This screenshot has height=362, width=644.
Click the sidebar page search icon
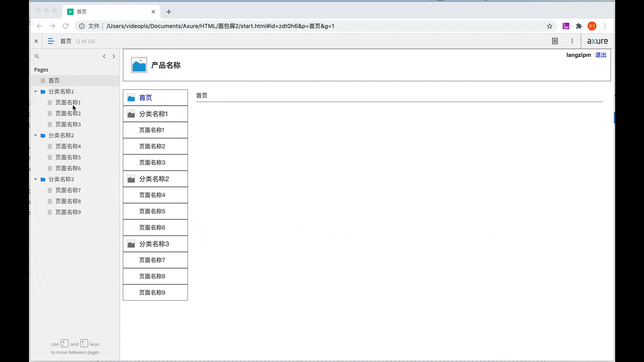click(x=37, y=56)
